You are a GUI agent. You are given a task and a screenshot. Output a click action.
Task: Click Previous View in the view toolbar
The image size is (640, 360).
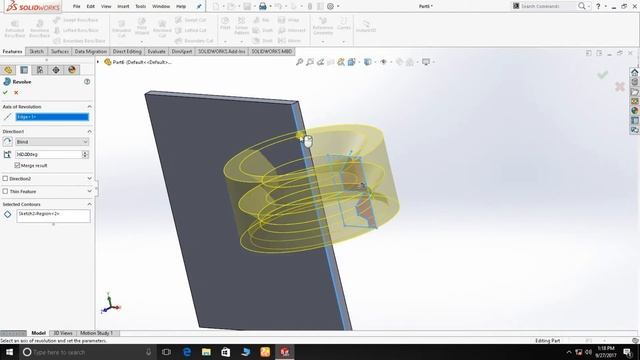click(x=320, y=62)
